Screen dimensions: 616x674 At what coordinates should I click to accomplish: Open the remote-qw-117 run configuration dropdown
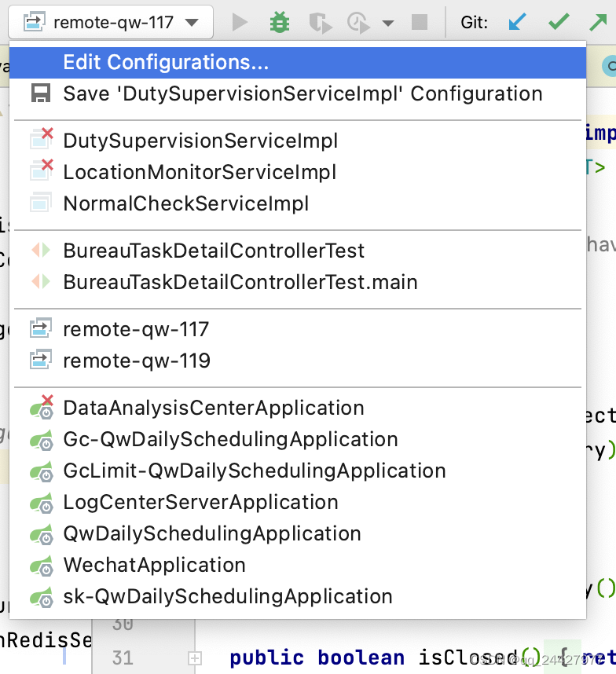click(x=111, y=22)
